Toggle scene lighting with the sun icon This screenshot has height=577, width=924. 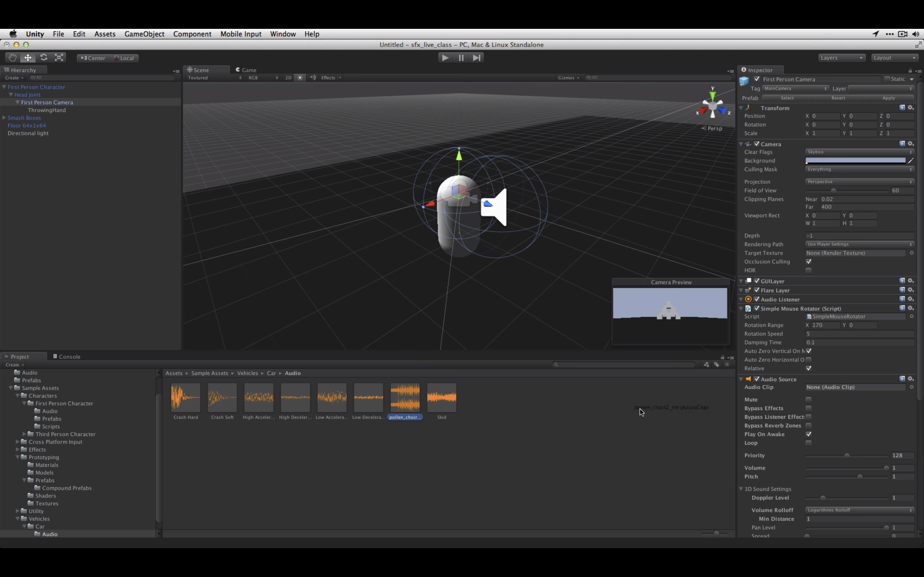[x=300, y=78]
